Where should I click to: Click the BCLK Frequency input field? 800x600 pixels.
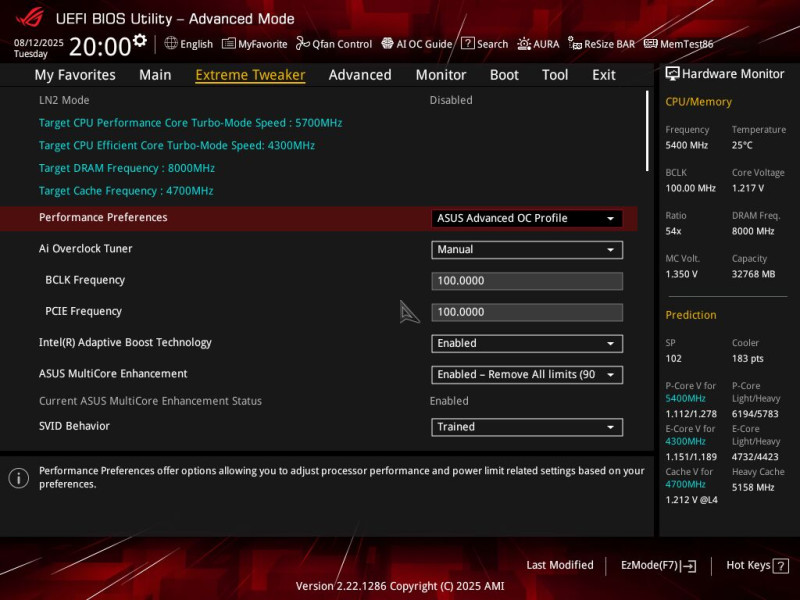(527, 281)
